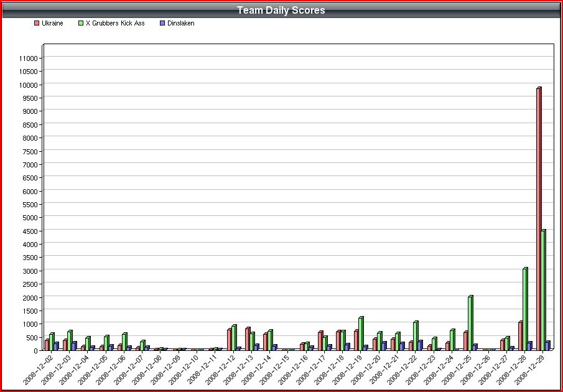Click the green X Grubbers bar on 2008-12-19
Image resolution: width=563 pixels, height=392 pixels.
[361, 334]
